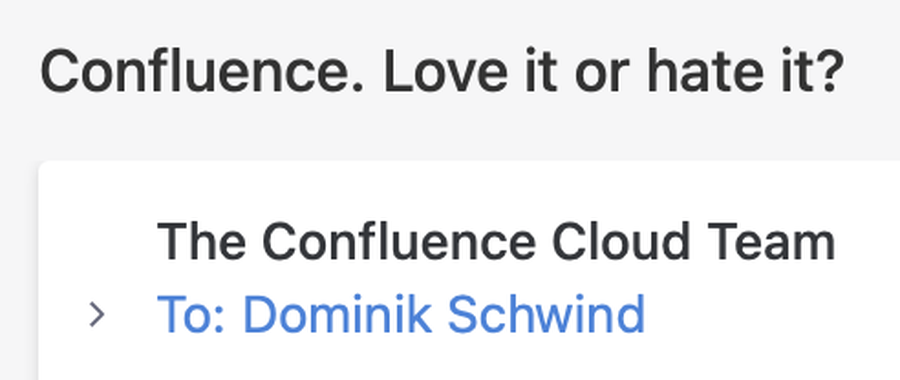Click the word "Love" in the subject
This screenshot has width=900, height=380.
tap(446, 72)
